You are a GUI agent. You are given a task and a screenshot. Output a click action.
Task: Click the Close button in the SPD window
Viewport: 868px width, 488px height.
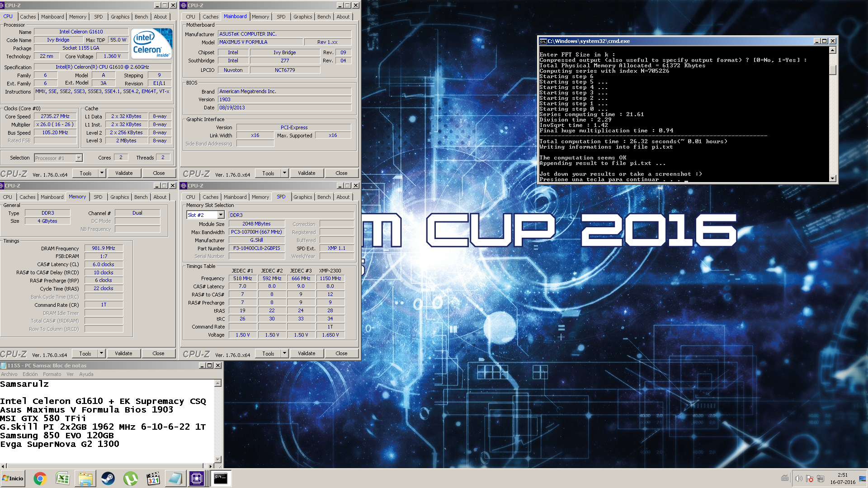pyautogui.click(x=341, y=353)
